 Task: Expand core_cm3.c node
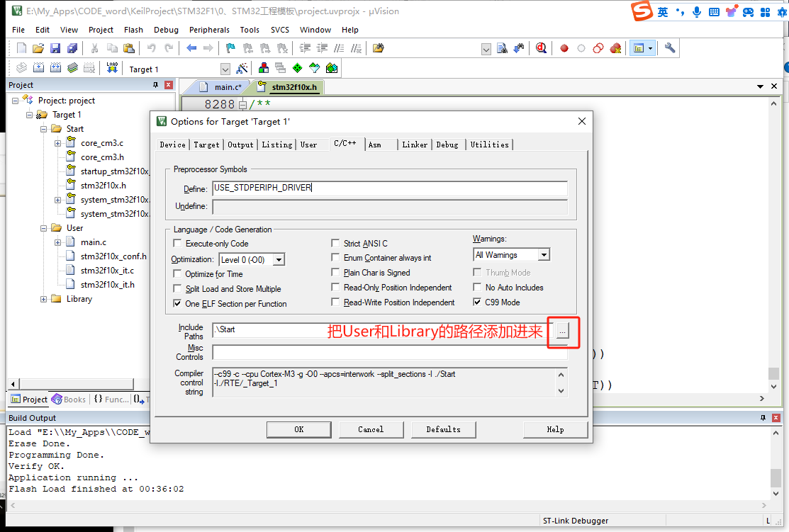pos(58,143)
